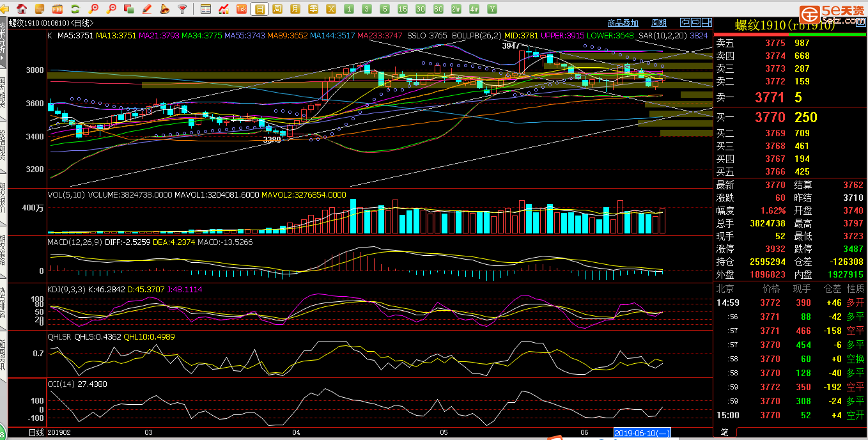Open the 国内期货 sidebar tab
This screenshot has width=868, height=440.
(3, 91)
